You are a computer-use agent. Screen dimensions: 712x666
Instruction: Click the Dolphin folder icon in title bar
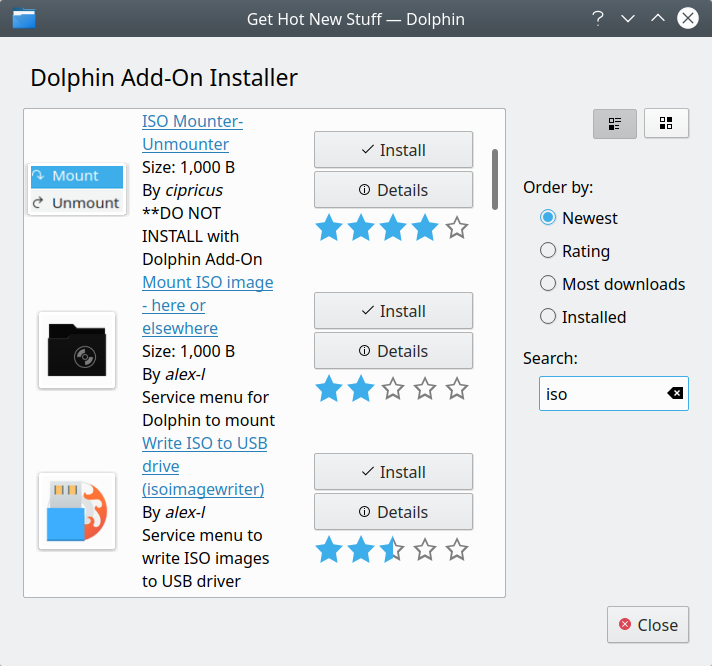[x=24, y=18]
